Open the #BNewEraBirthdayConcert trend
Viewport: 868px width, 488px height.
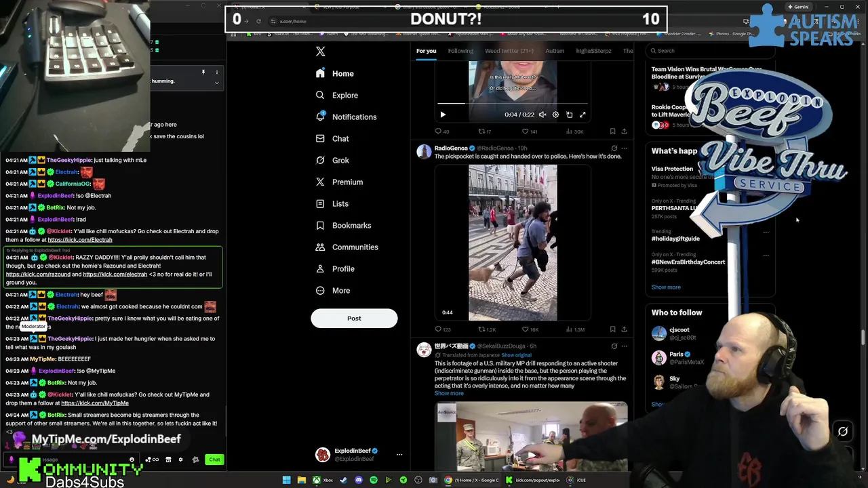tap(688, 262)
